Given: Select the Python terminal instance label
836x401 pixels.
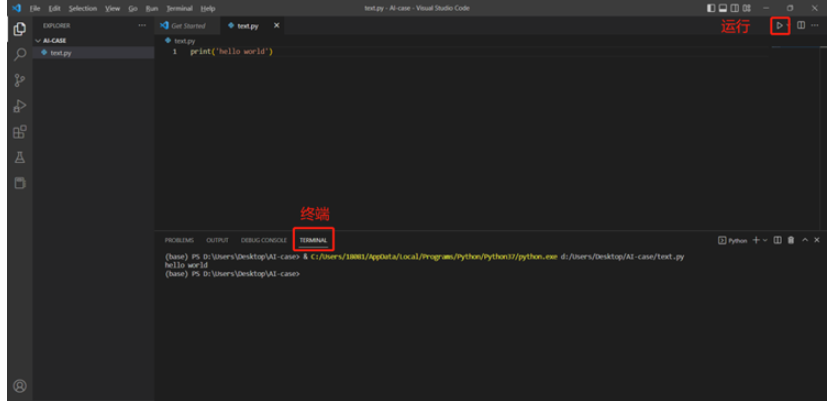Looking at the screenshot, I should (x=733, y=240).
